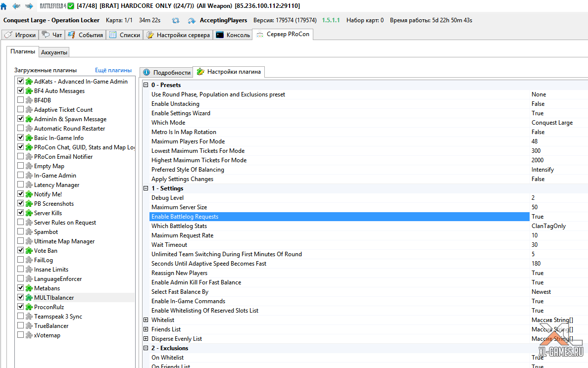Click the icon beside AcceptingPlayers

tap(192, 21)
